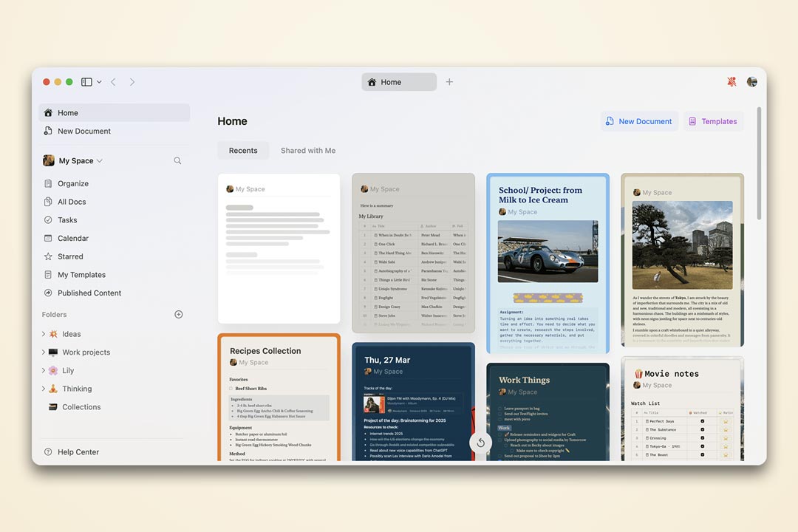This screenshot has height=532, width=798.
Task: Open the My Space dropdown
Action: click(80, 160)
